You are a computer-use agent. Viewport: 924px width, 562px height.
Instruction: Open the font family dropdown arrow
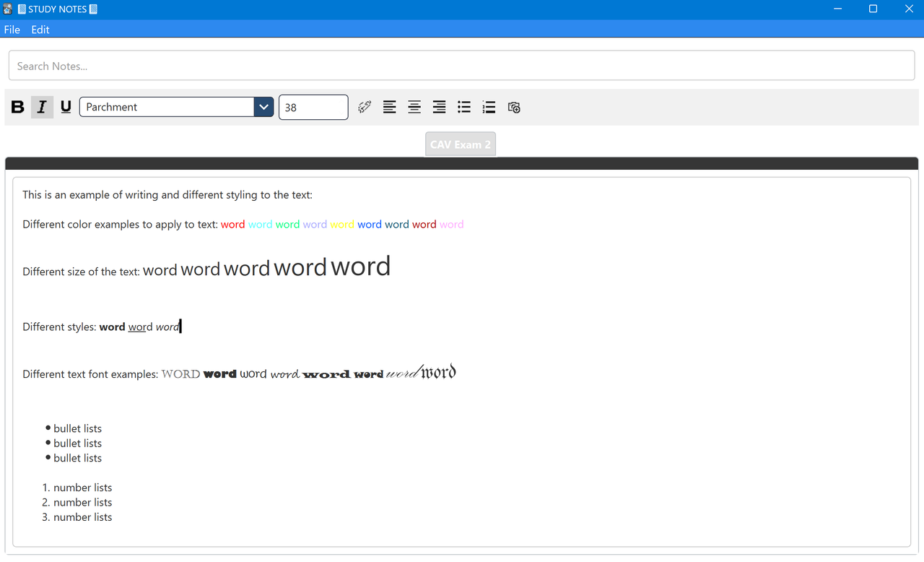pyautogui.click(x=263, y=106)
